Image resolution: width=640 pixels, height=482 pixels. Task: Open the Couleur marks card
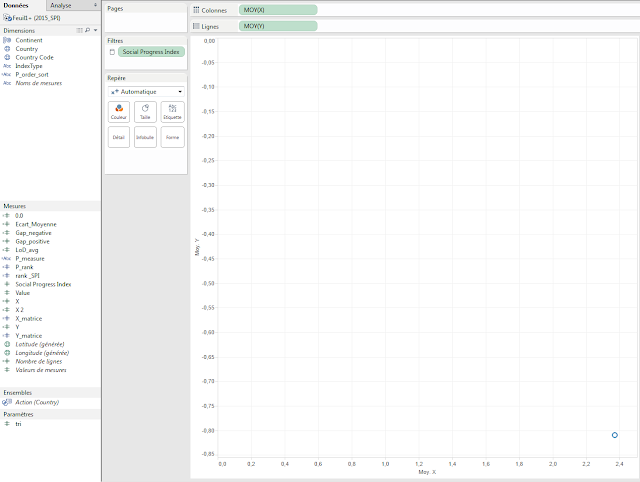tap(119, 112)
